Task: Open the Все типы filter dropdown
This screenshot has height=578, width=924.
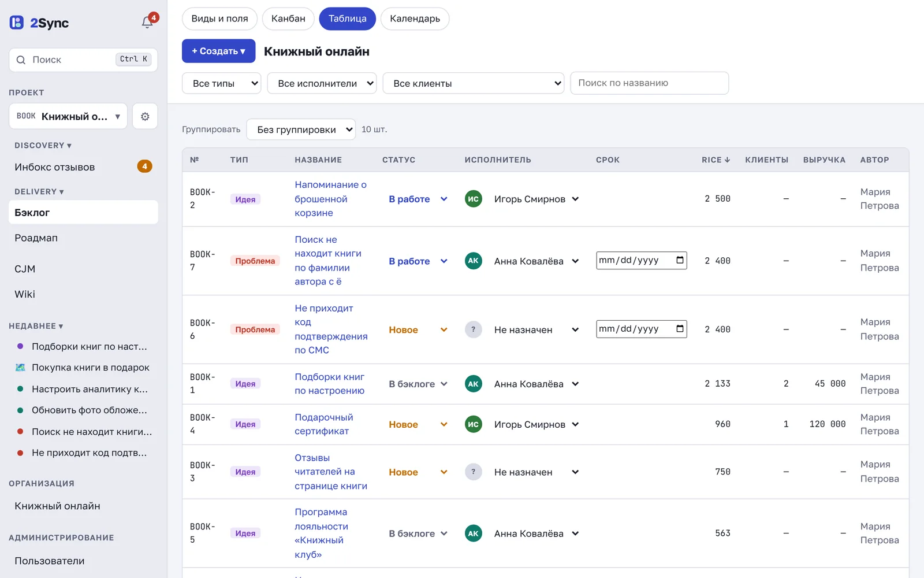Action: (222, 83)
